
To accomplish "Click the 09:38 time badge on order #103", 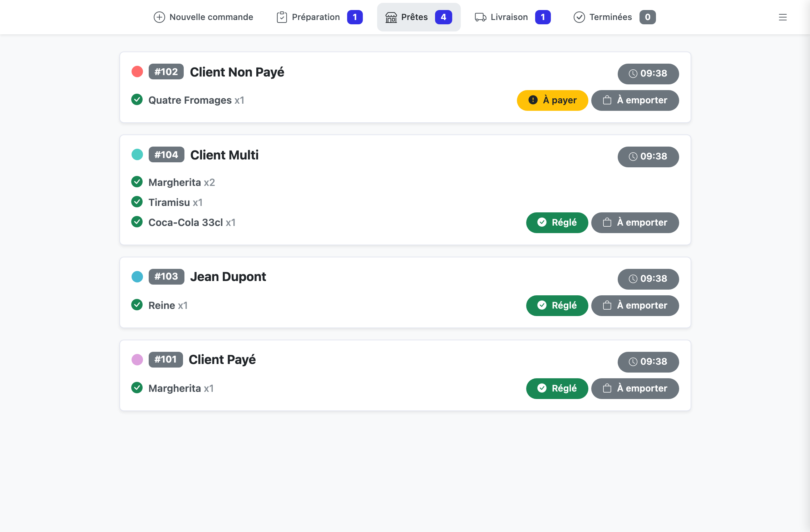I will point(648,279).
